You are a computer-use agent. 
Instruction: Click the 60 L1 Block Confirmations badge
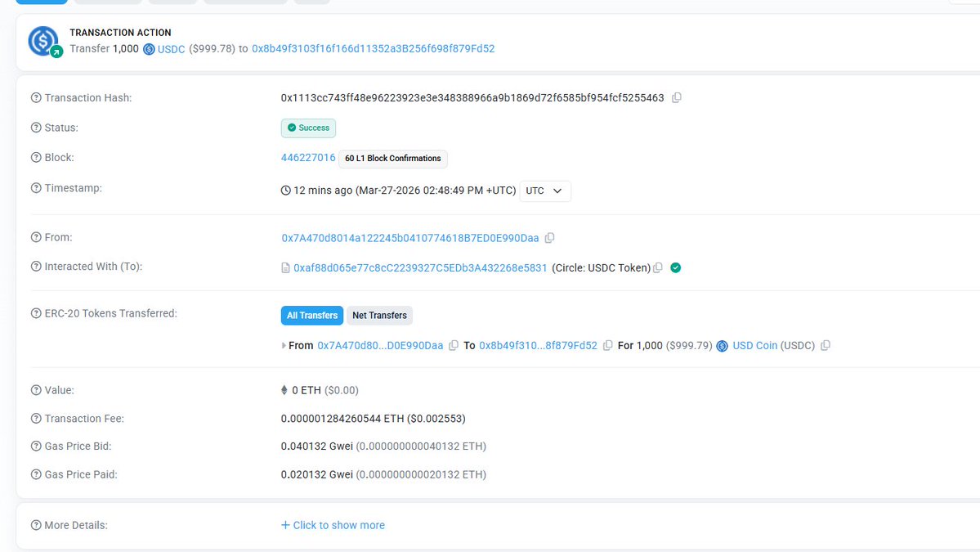(x=393, y=158)
